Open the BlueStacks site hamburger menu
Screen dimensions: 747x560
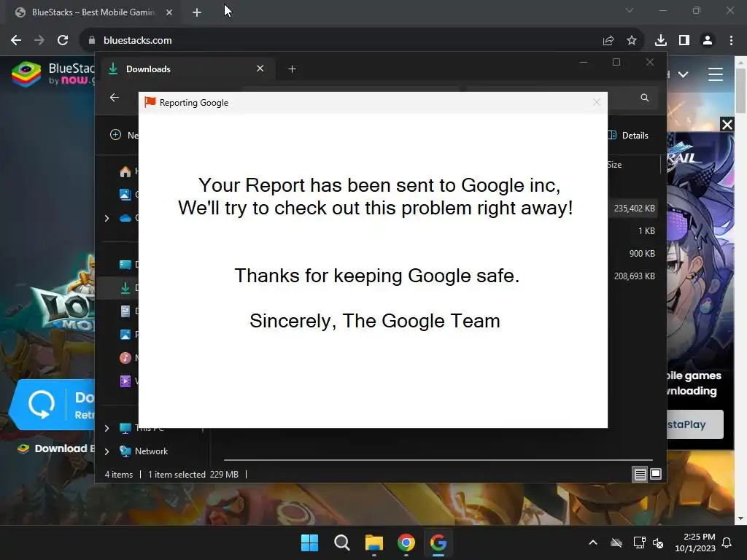(715, 74)
